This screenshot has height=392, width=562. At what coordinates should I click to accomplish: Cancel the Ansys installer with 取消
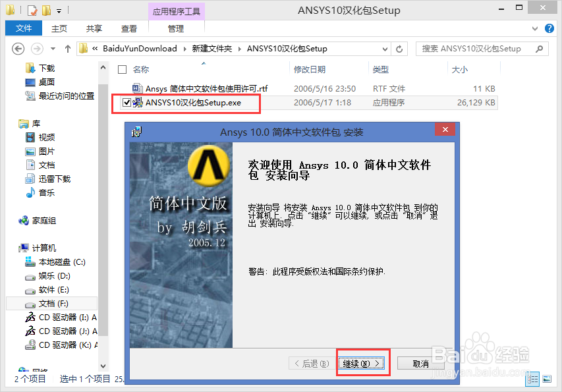pos(420,362)
